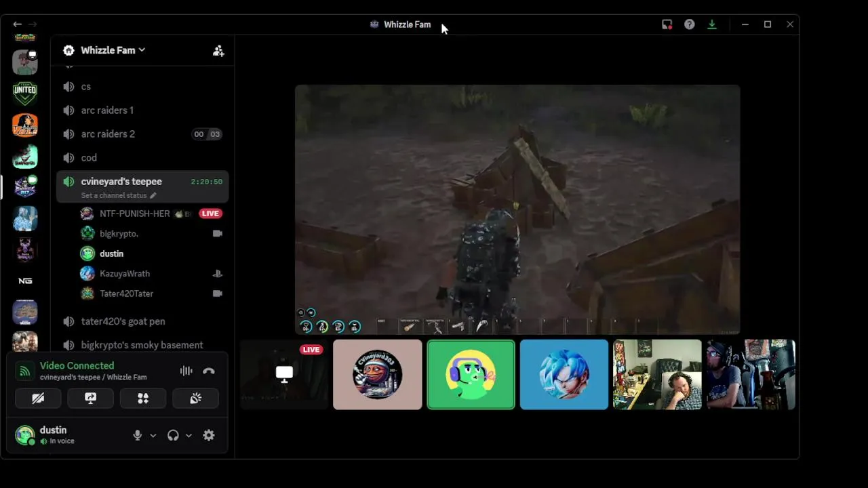The height and width of the screenshot is (488, 868).
Task: Click camera icon beside bigkrypto.
Action: (217, 233)
